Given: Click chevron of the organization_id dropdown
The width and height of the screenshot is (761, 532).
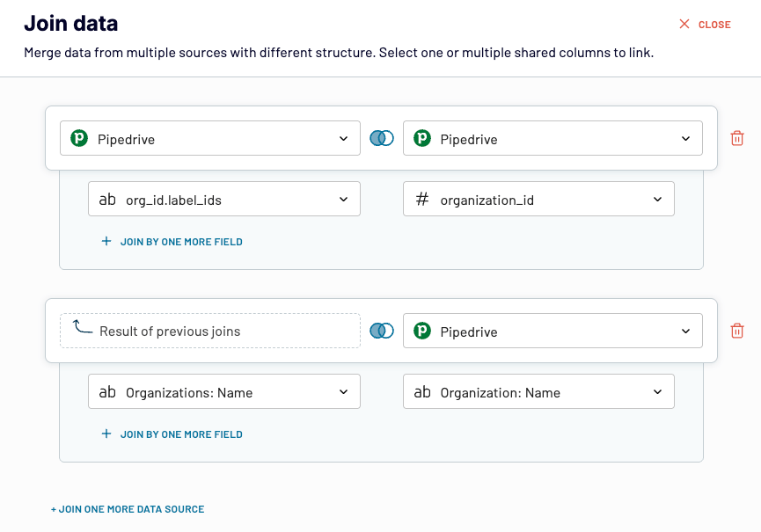Looking at the screenshot, I should (x=657, y=200).
